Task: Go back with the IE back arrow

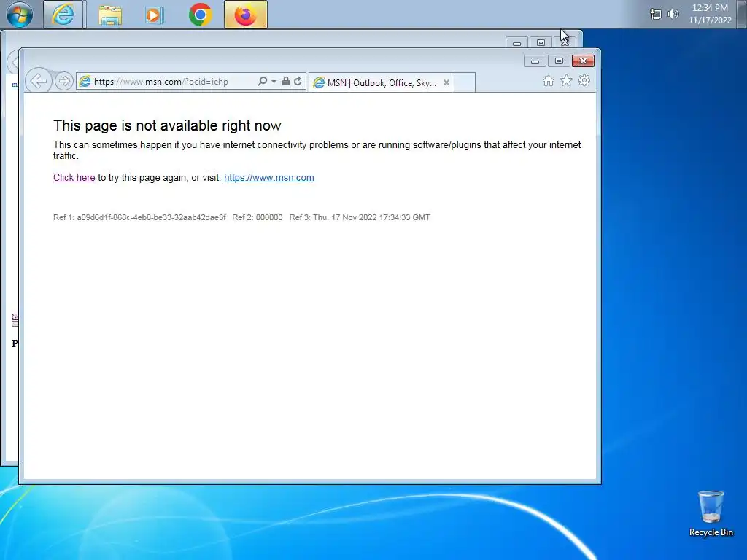Action: pos(39,81)
